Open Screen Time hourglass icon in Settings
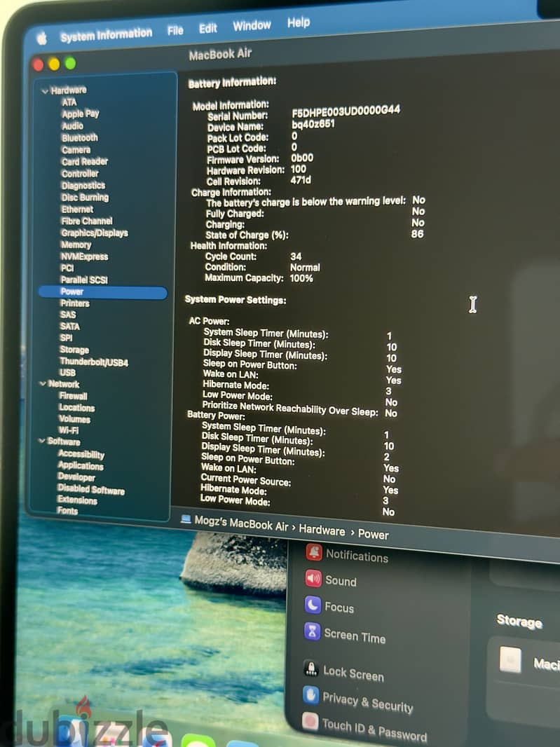 312,631
